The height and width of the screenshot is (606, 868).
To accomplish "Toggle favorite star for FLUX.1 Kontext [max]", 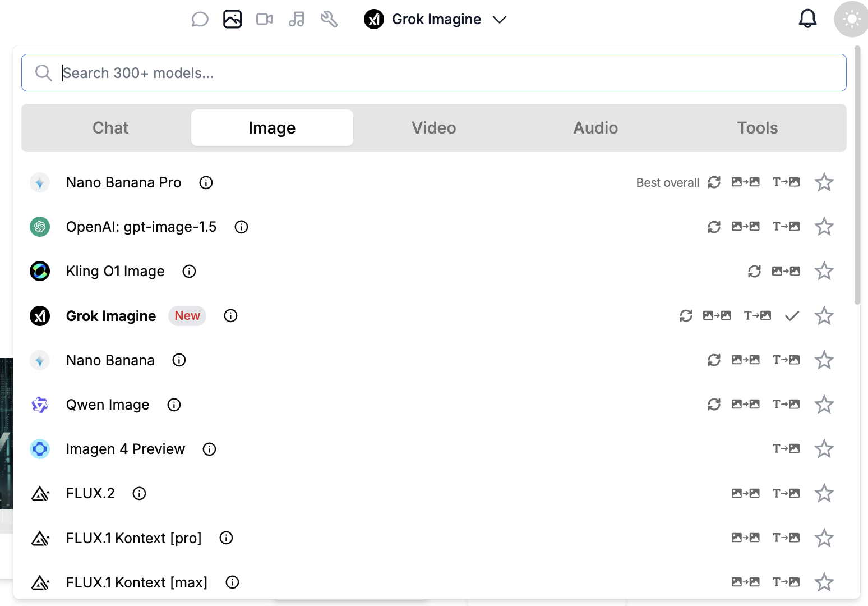I will (824, 582).
